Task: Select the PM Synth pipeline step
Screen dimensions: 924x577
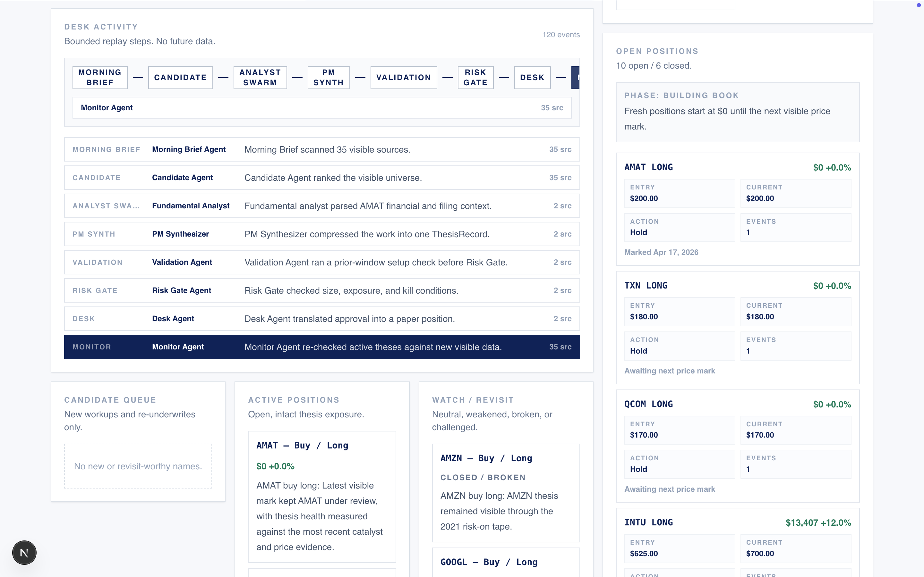Action: 328,78
